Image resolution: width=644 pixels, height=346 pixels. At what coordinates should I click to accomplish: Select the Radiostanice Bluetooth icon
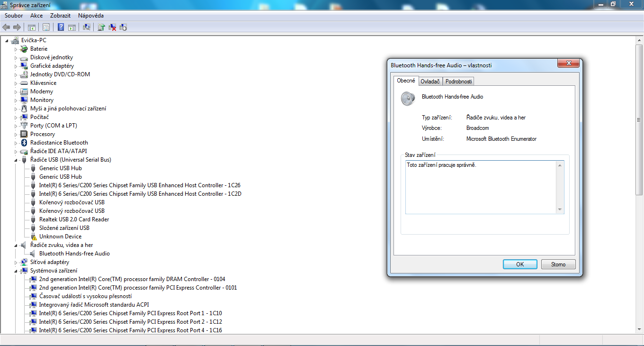(x=25, y=143)
